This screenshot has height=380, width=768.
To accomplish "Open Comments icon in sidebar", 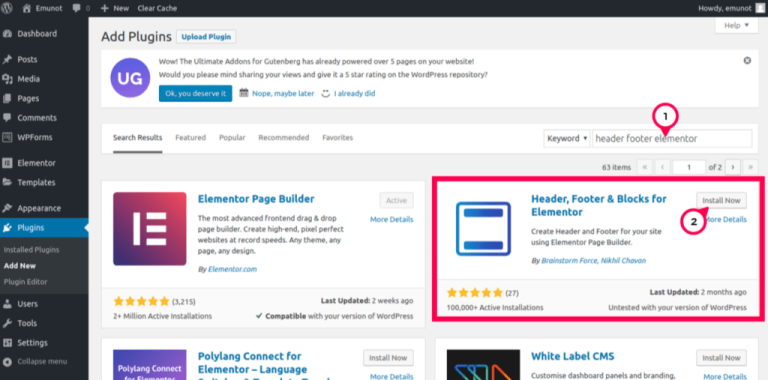I will (7, 118).
